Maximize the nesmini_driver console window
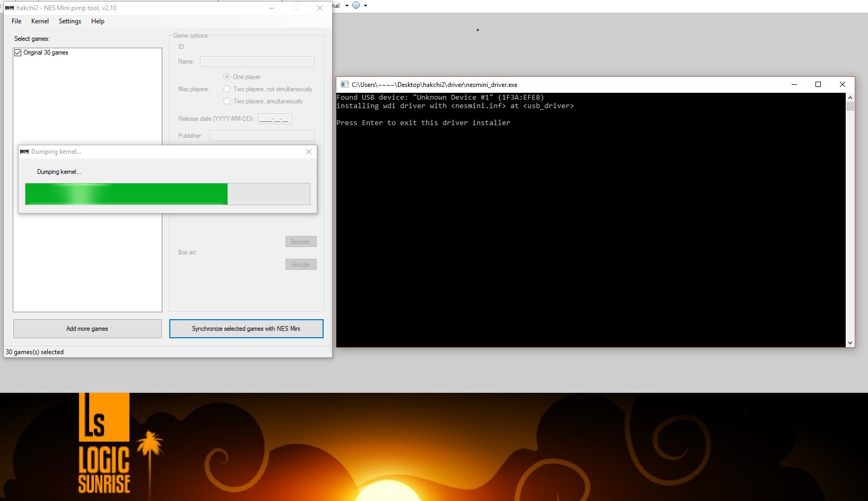 click(818, 84)
